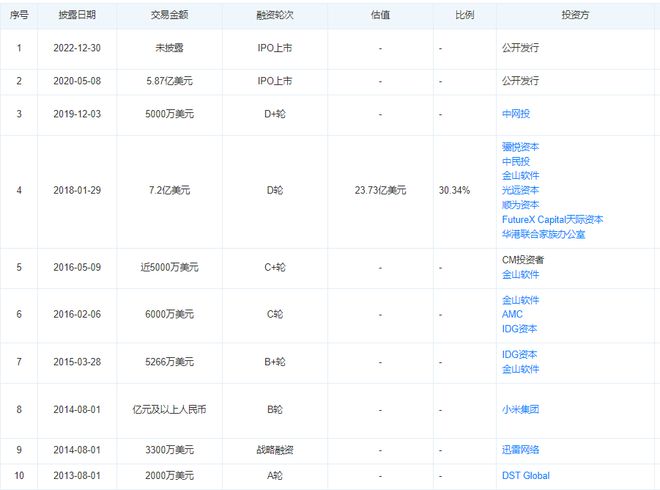This screenshot has width=660, height=490.
Task: Click the 5266万美元 amount cell
Action: point(170,362)
